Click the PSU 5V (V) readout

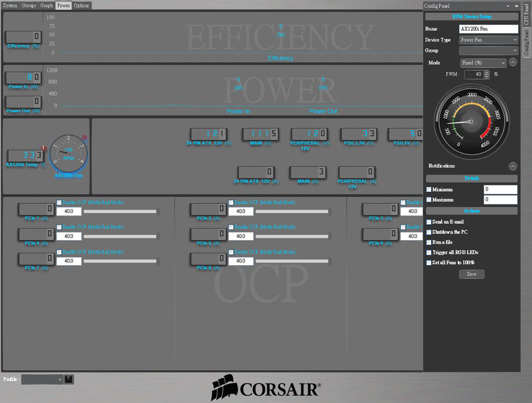[x=406, y=134]
